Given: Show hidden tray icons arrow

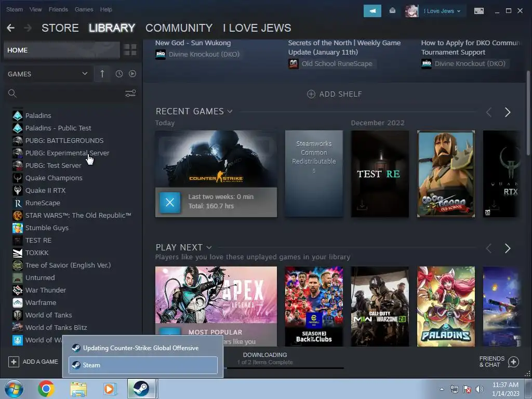Looking at the screenshot, I should (442, 389).
